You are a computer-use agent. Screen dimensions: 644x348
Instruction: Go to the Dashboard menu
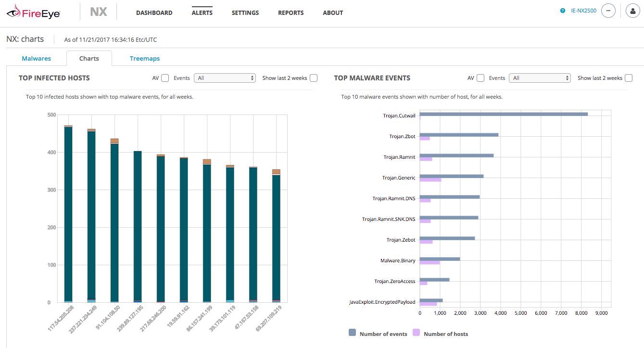point(154,13)
